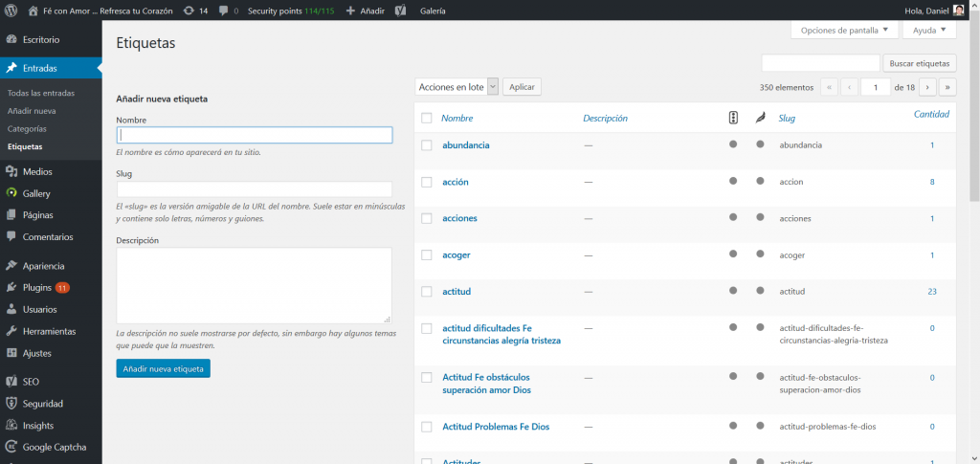980x464 pixels.
Task: Click the Buscar etiquetas button
Action: pyautogui.click(x=919, y=63)
